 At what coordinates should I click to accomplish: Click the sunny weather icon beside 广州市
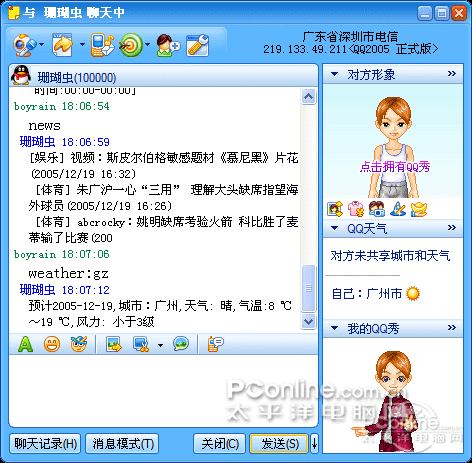(x=413, y=294)
